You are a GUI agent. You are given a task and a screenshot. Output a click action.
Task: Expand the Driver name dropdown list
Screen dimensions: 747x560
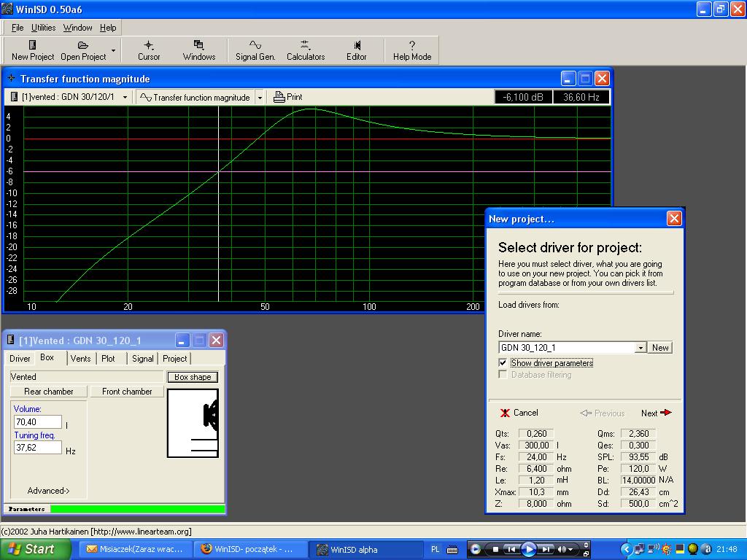[640, 348]
